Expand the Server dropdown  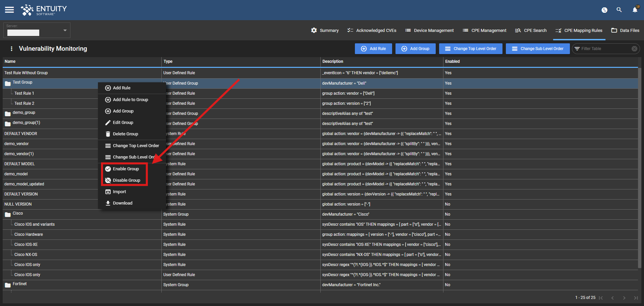(x=37, y=30)
